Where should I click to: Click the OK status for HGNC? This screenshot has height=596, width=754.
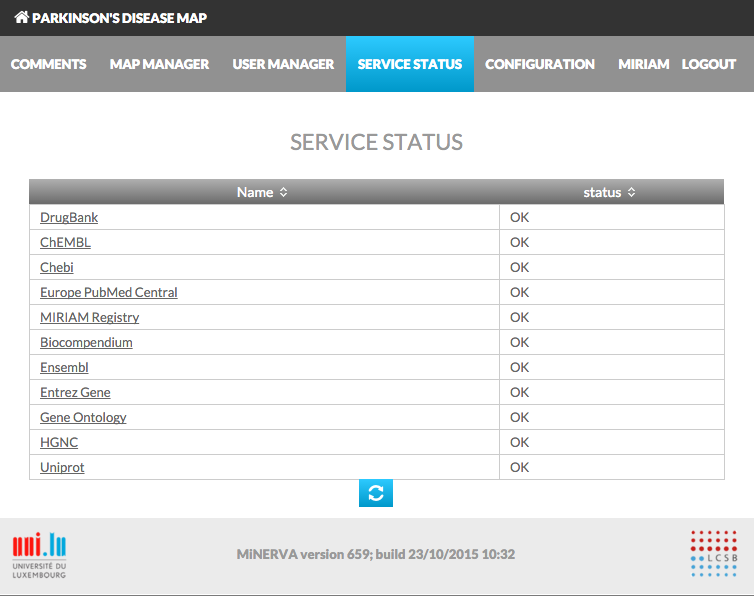(519, 443)
